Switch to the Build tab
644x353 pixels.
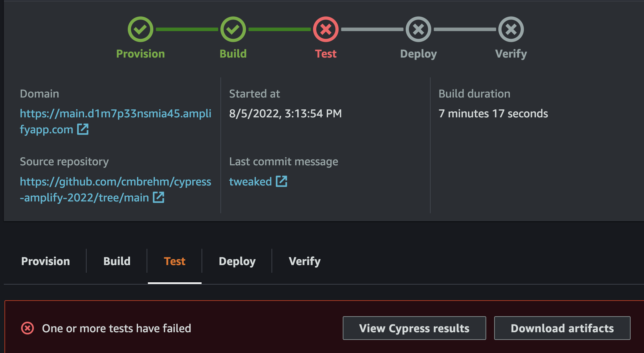116,261
